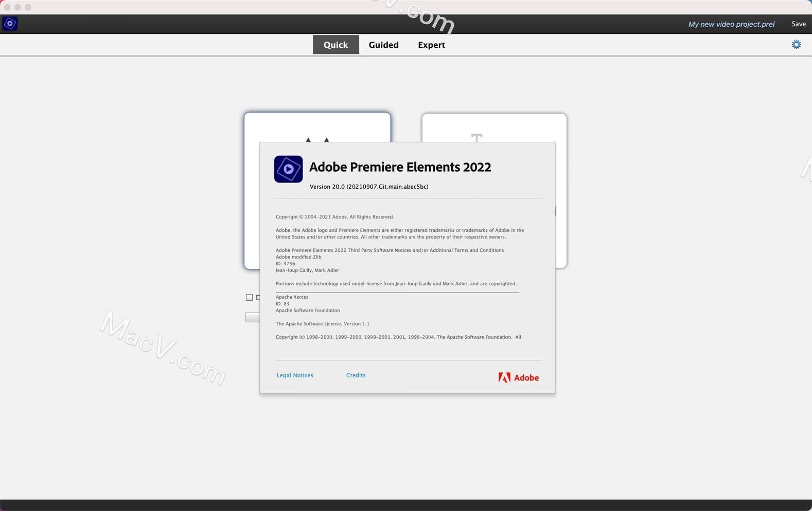Open settings via the gear icon
Viewport: 812px width, 511px height.
796,45
